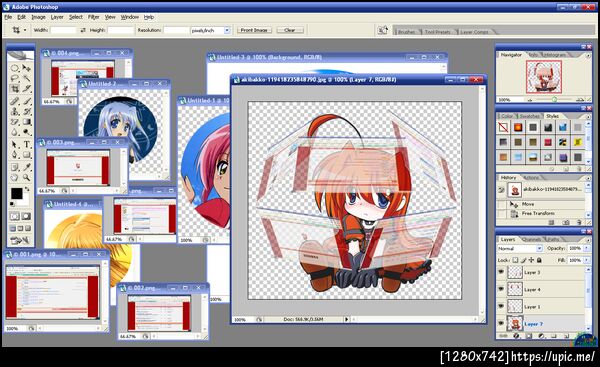Select the Brush tool

click(26, 101)
